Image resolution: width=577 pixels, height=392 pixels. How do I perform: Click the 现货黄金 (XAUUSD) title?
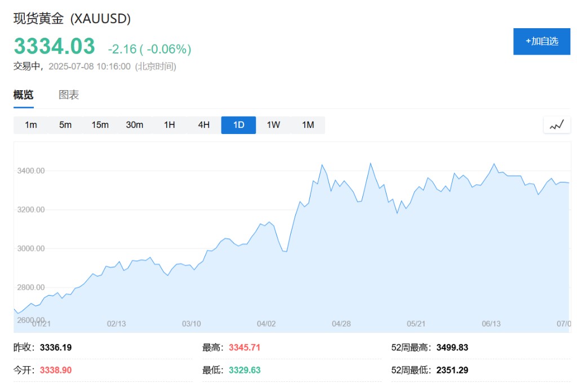(72, 19)
